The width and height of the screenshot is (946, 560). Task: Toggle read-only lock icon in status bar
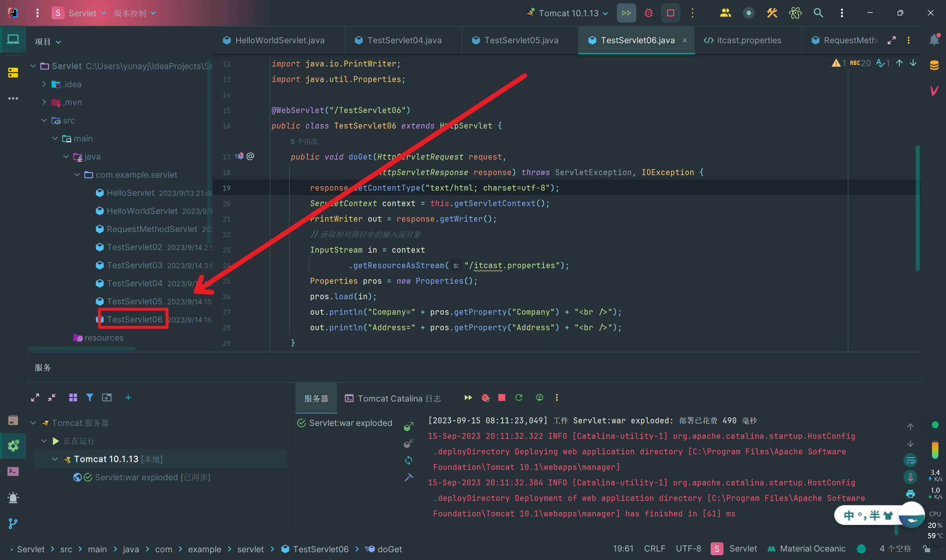tap(926, 549)
